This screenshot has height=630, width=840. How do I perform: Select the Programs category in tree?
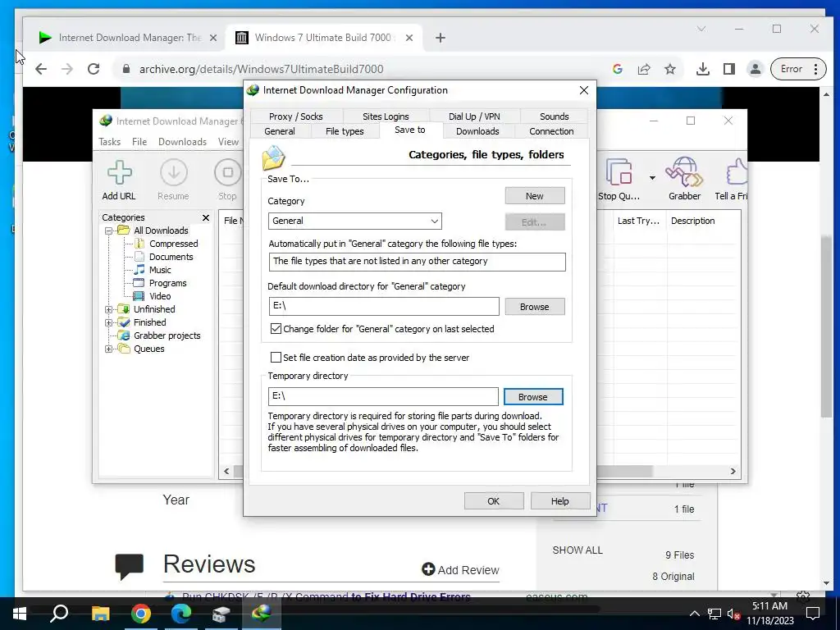[167, 283]
